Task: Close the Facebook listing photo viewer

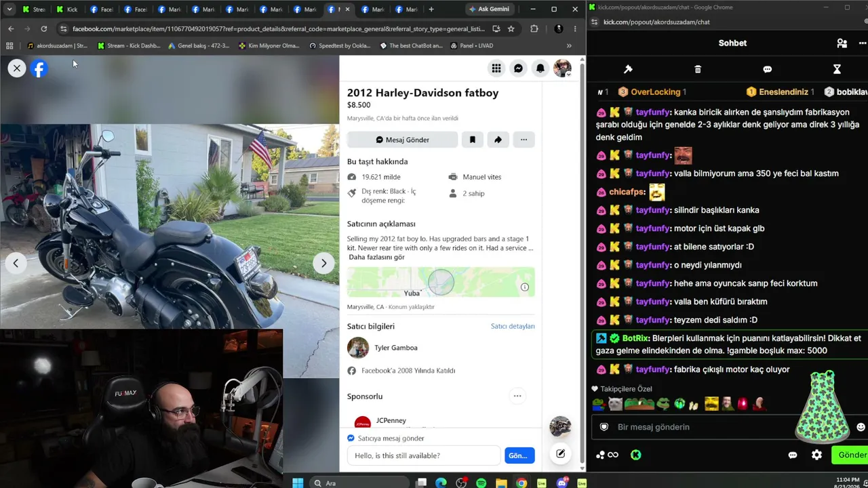Action: coord(17,68)
